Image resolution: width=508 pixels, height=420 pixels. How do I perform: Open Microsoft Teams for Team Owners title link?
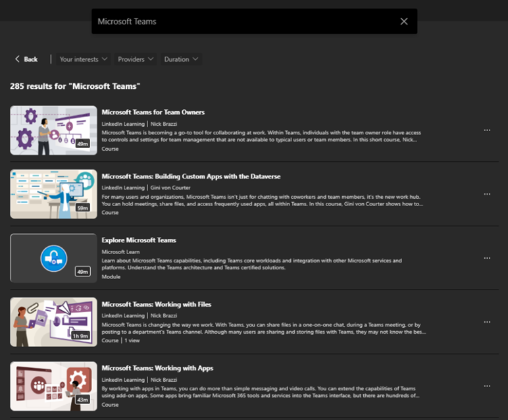(153, 113)
